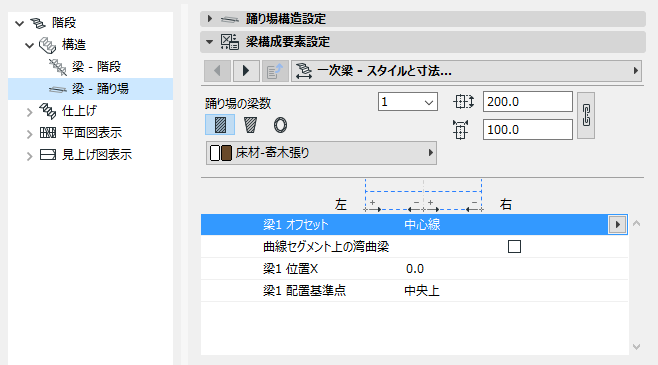This screenshot has width=658, height=365.
Task: Expand the 仕上げ tree node
Action: [29, 112]
